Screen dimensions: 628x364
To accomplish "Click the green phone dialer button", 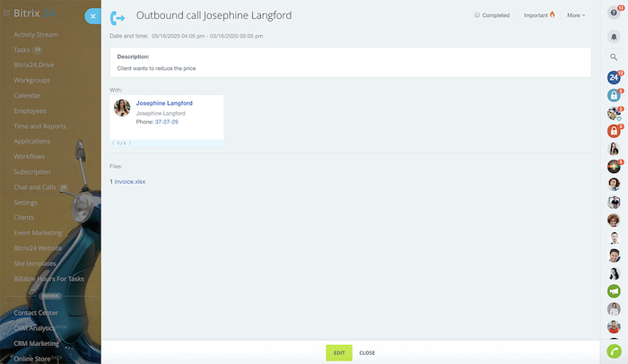I will click(x=614, y=351).
